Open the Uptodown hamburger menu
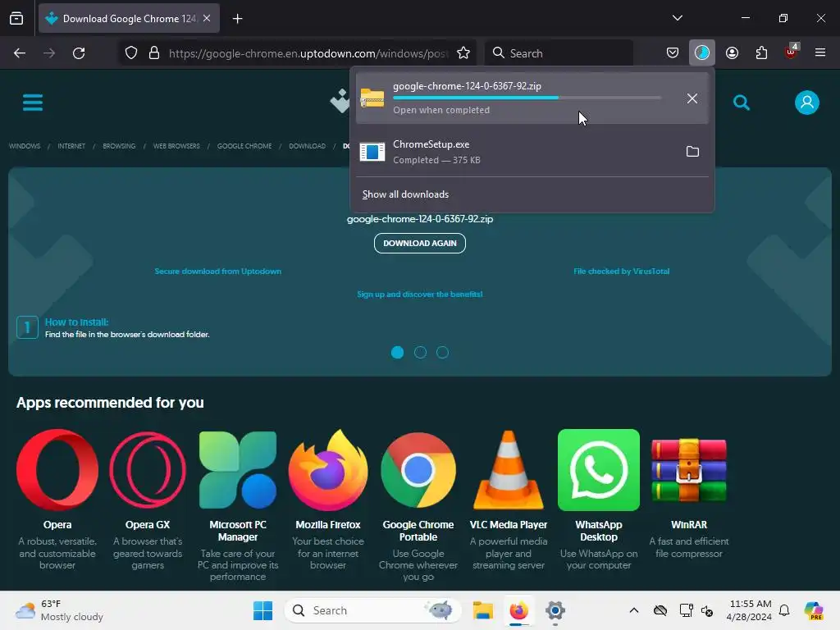 coord(33,103)
